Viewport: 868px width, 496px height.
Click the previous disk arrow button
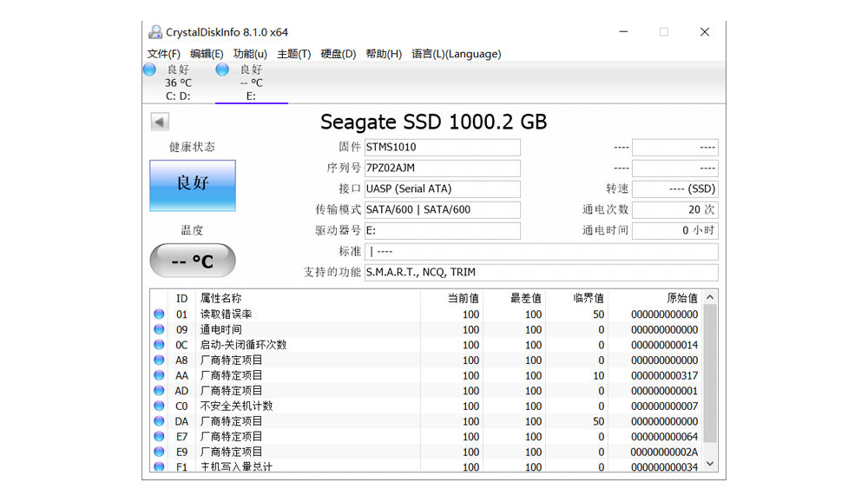point(160,122)
